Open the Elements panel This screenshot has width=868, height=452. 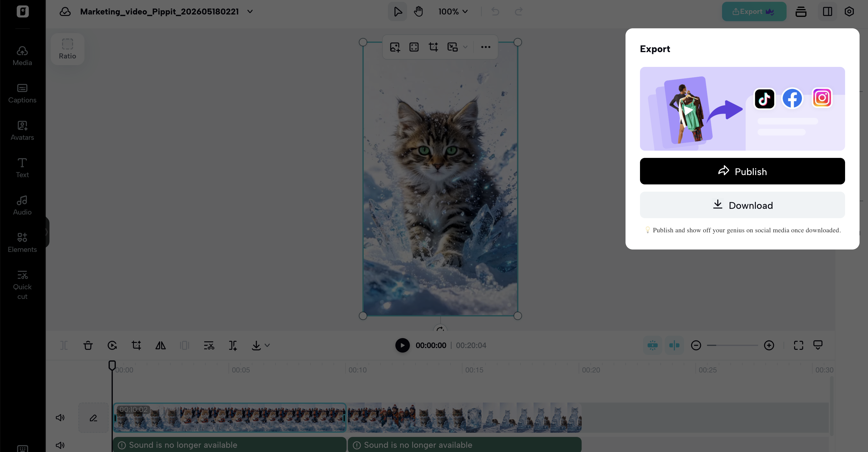point(22,243)
